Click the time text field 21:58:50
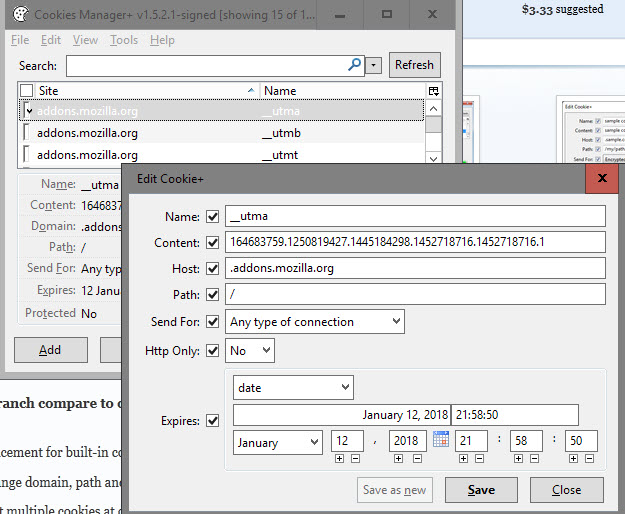The width and height of the screenshot is (625, 514). pyautogui.click(x=515, y=415)
